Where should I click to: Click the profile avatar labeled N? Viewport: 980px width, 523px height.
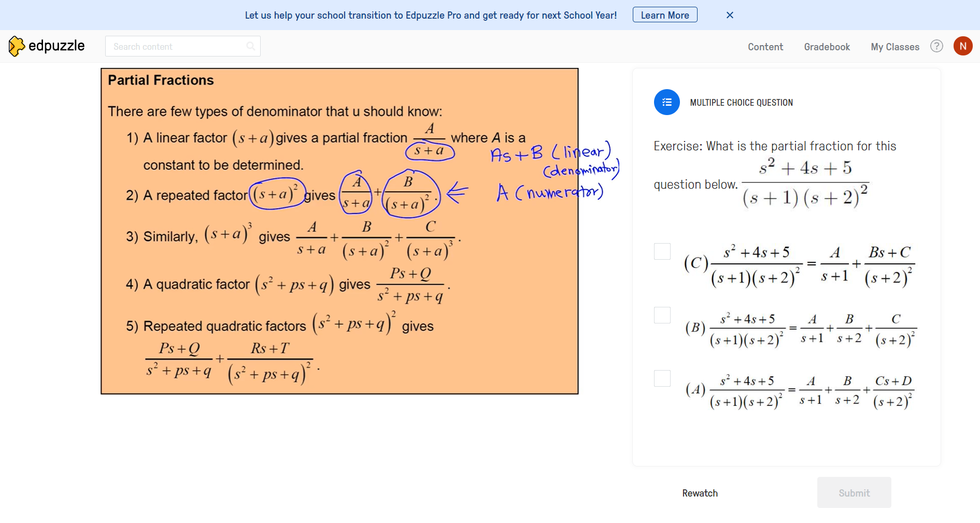[x=963, y=46]
